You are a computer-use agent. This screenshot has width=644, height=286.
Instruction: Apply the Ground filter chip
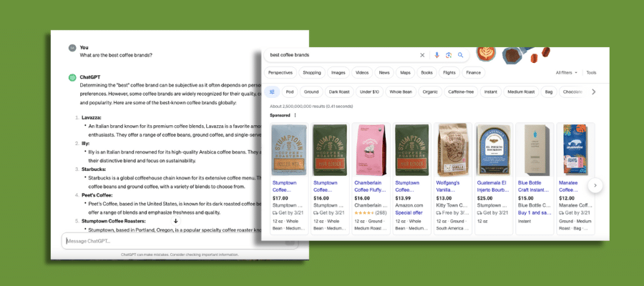pyautogui.click(x=311, y=92)
